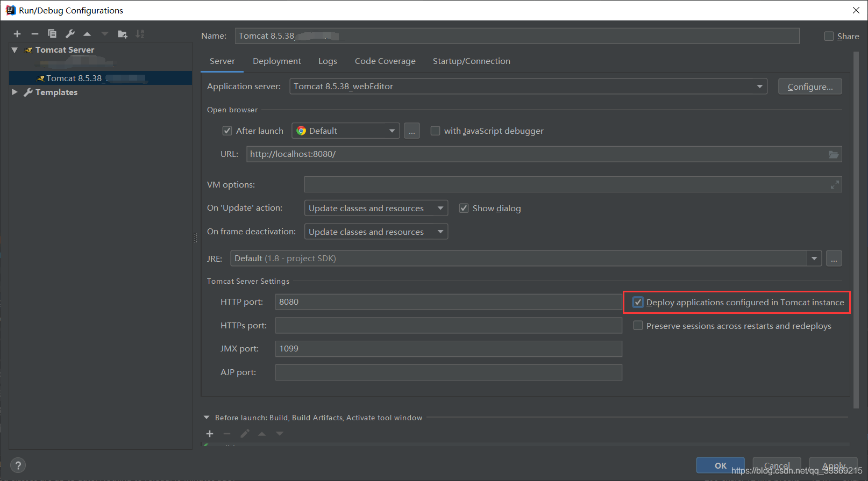Click browser ellipsis button next to Default
The height and width of the screenshot is (481, 868).
click(x=412, y=131)
